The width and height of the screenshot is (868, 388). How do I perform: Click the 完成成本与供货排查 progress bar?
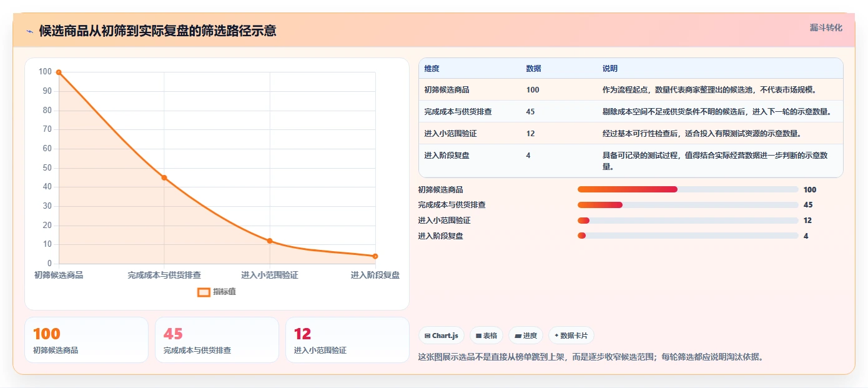(688, 205)
